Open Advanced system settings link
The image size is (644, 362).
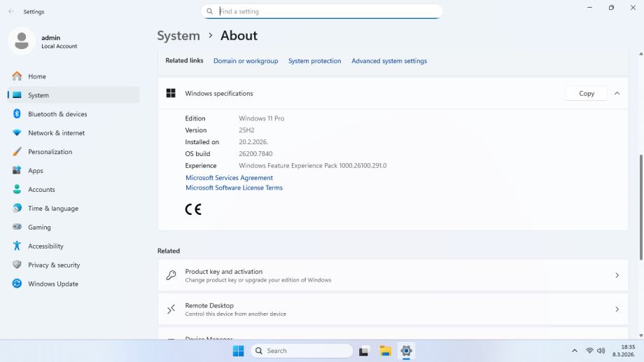(389, 61)
